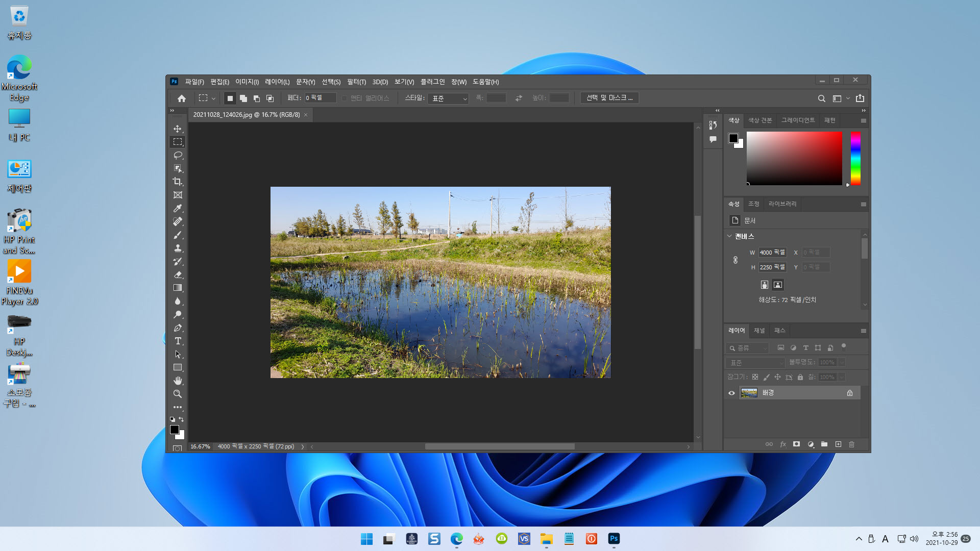Open the Edit Toolbar three-dots menu
980x551 pixels.
[x=178, y=407]
